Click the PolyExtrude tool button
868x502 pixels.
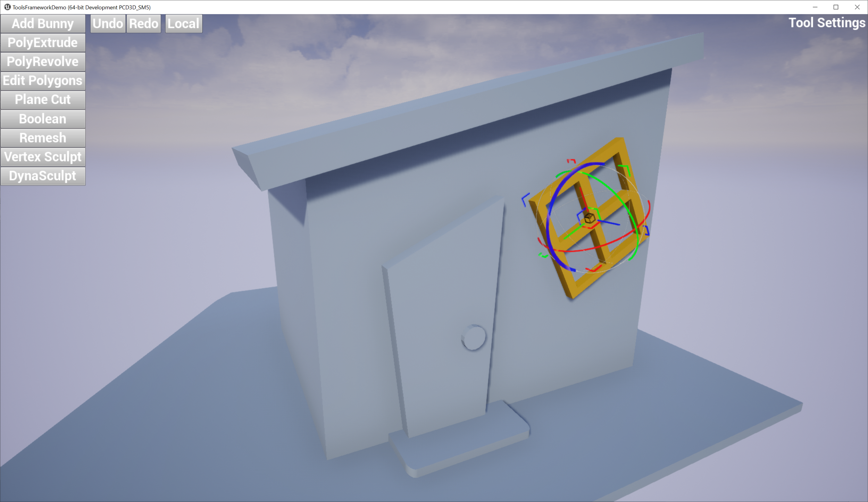[42, 42]
